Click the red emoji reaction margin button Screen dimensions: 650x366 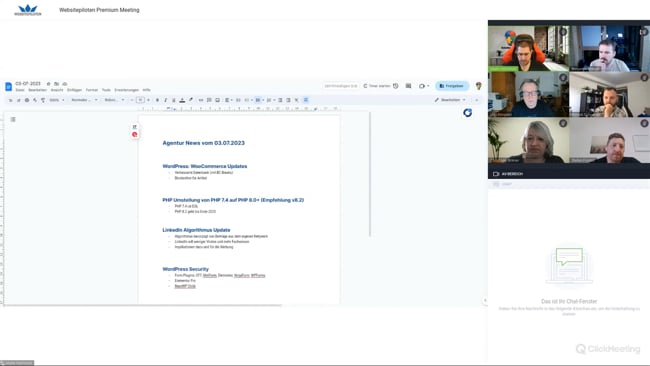tap(134, 134)
